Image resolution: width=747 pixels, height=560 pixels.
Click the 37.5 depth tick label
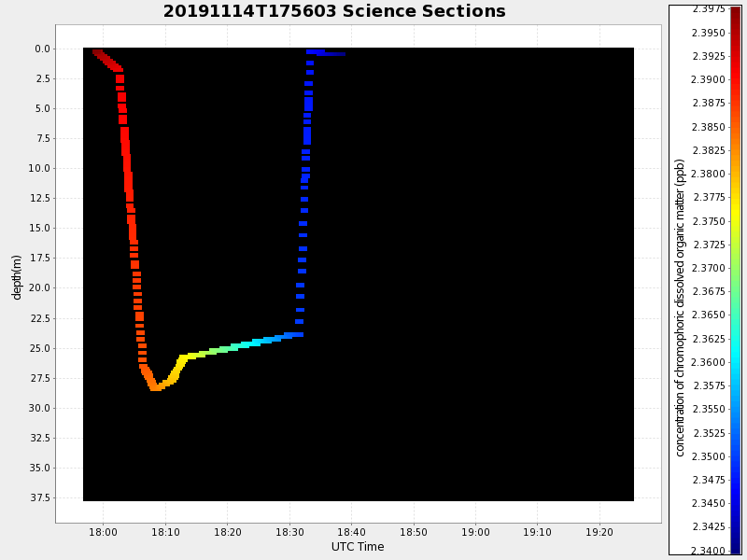pyautogui.click(x=40, y=497)
